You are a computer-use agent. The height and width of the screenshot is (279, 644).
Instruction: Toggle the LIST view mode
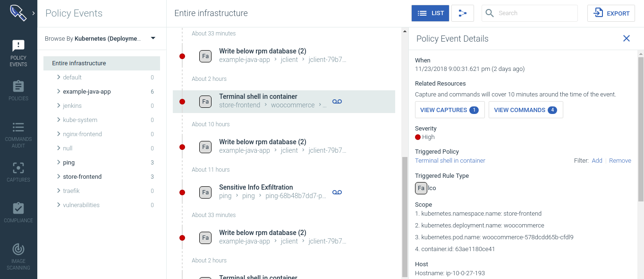pyautogui.click(x=430, y=13)
